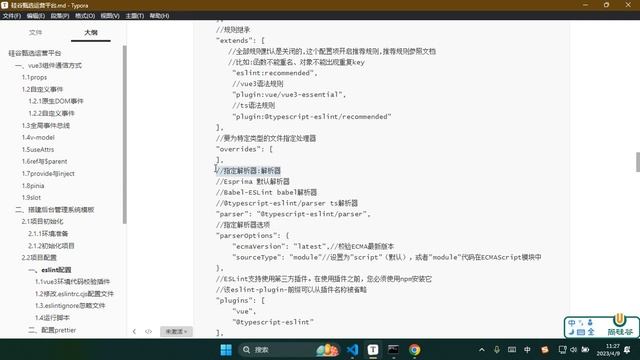Click the "sourceType": "module" line
640x360 pixels.
[387, 257]
